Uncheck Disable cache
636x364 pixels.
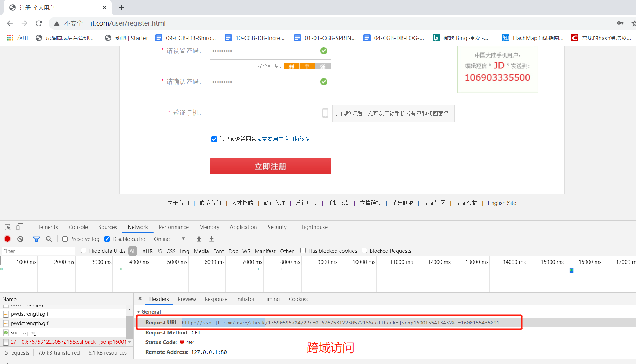(107, 239)
